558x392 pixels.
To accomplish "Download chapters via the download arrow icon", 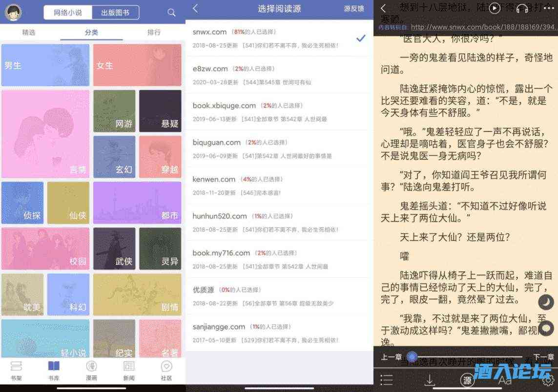I will (x=429, y=380).
